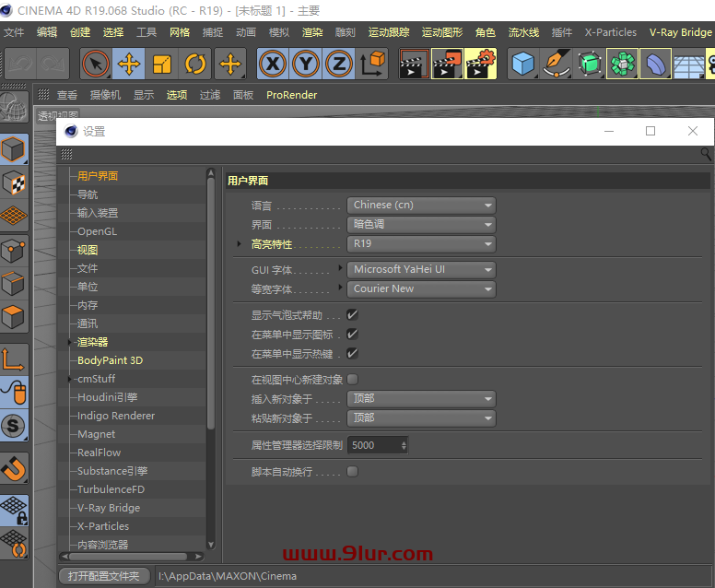This screenshot has width=715, height=588.
Task: Toggle 在菜单中显示热键 checkbox
Action: [352, 354]
